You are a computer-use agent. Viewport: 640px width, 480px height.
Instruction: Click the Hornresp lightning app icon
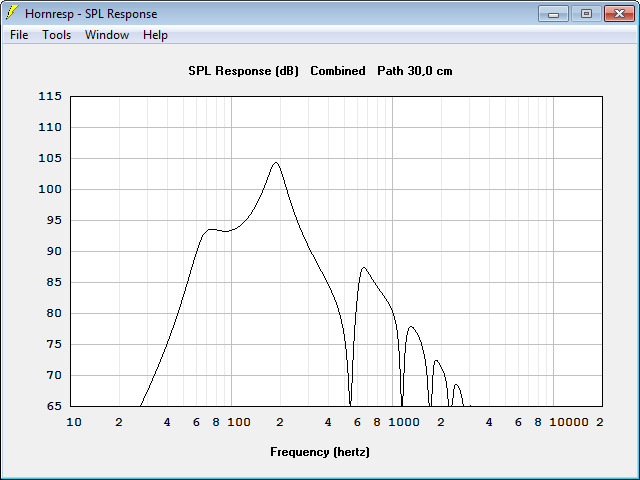point(12,13)
